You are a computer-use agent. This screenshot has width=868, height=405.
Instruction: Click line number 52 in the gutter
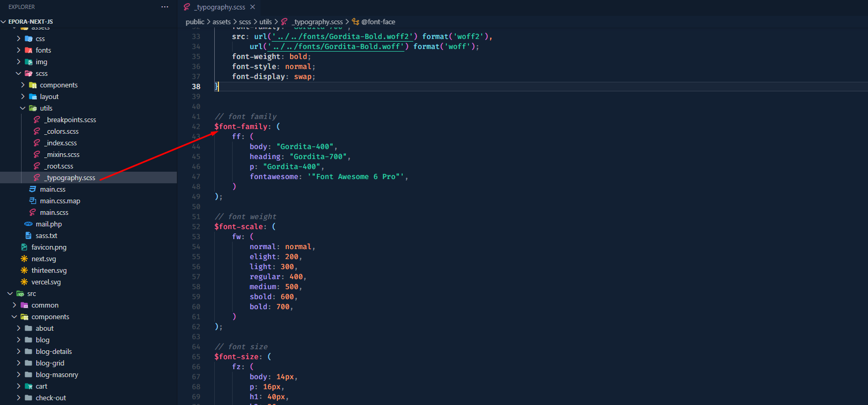[196, 226]
